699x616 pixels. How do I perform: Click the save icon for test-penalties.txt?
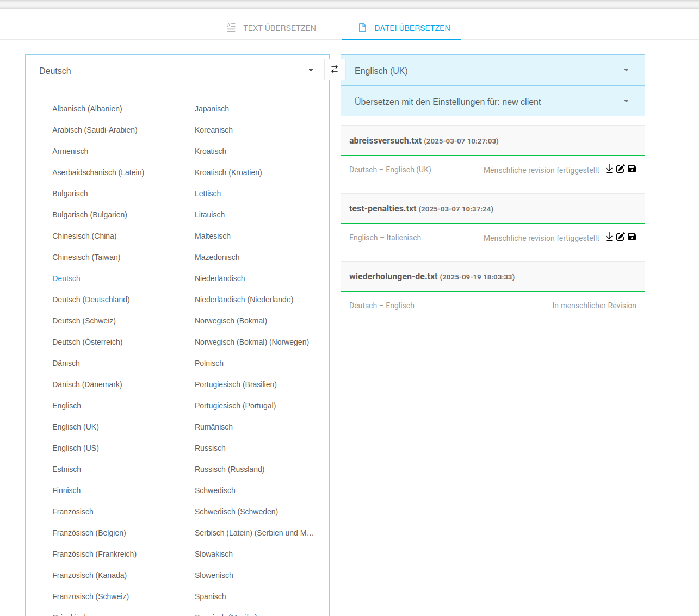pyautogui.click(x=632, y=237)
